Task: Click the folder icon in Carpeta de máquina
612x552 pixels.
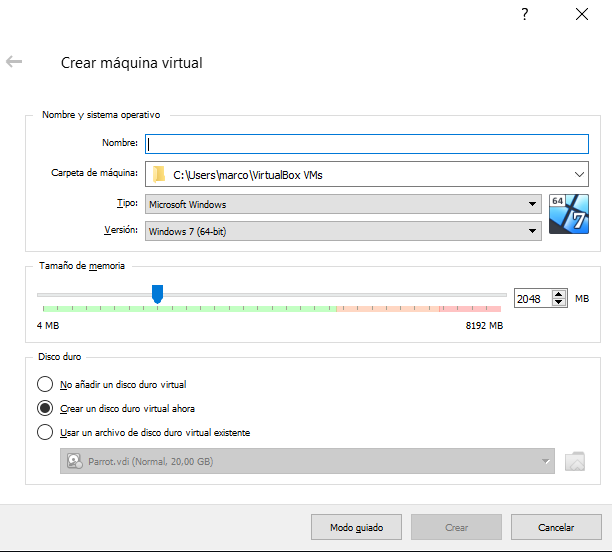Action: pyautogui.click(x=159, y=175)
